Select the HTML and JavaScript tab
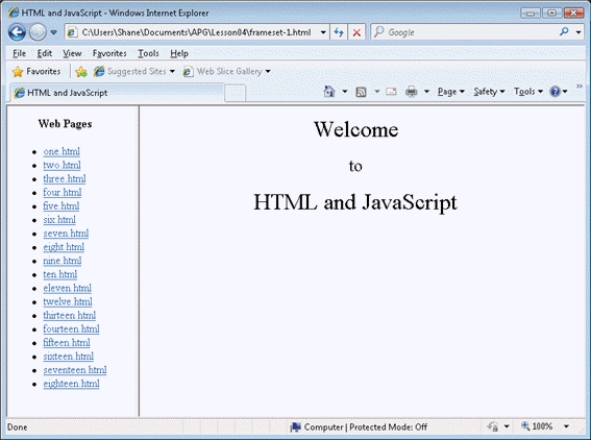 tap(117, 93)
